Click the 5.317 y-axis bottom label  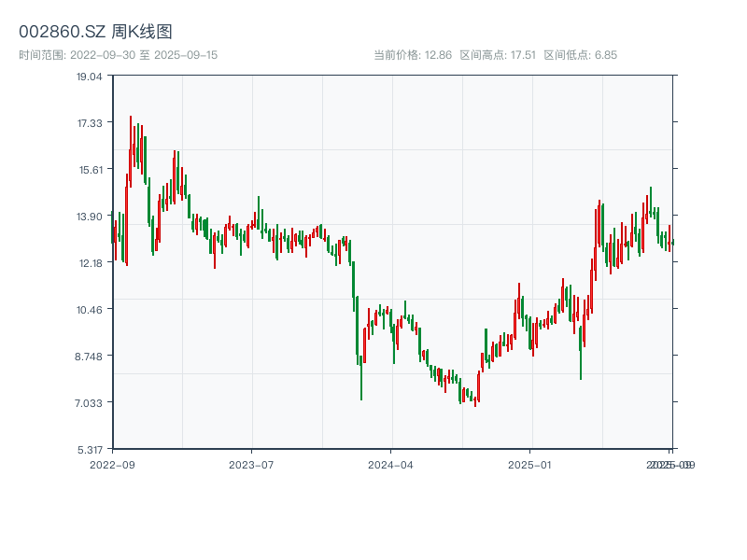point(90,450)
